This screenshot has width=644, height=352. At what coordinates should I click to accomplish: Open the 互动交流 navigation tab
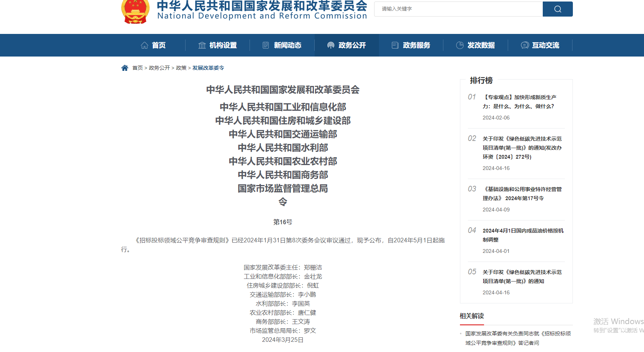540,45
